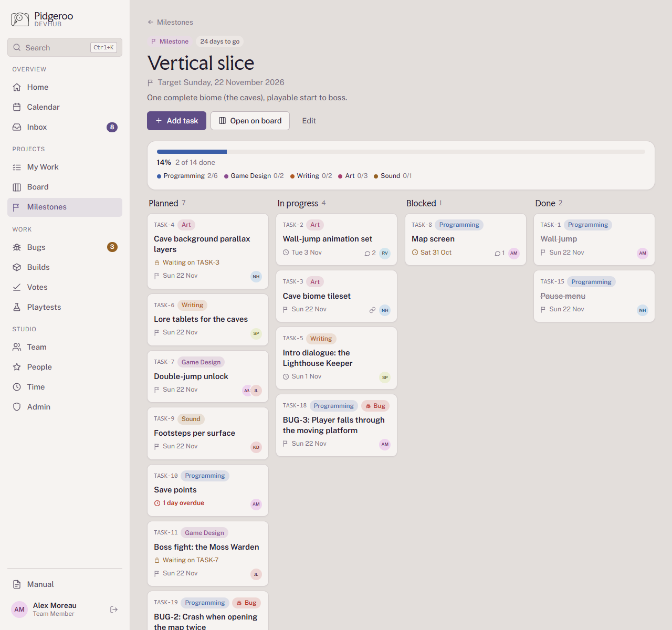Open the Map screen blocked task
The image size is (672, 630).
[x=466, y=239]
